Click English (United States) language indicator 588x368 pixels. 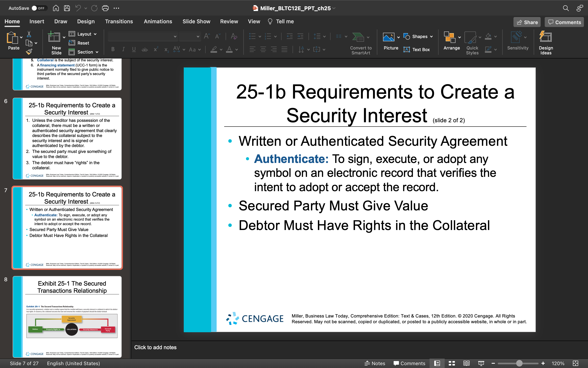click(73, 363)
